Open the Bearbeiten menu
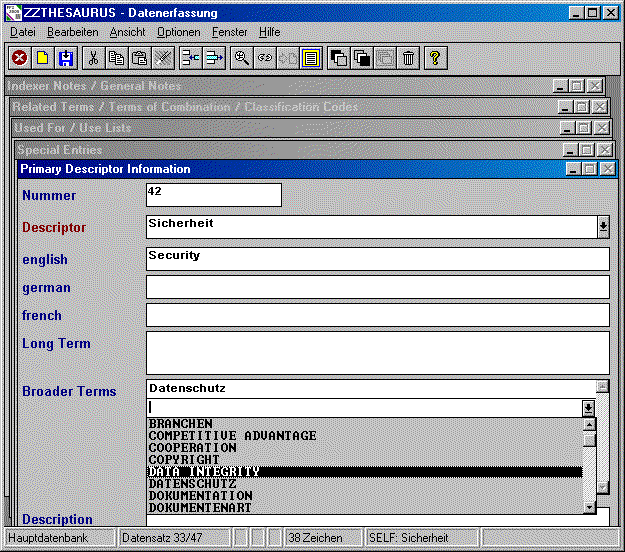 (71, 32)
